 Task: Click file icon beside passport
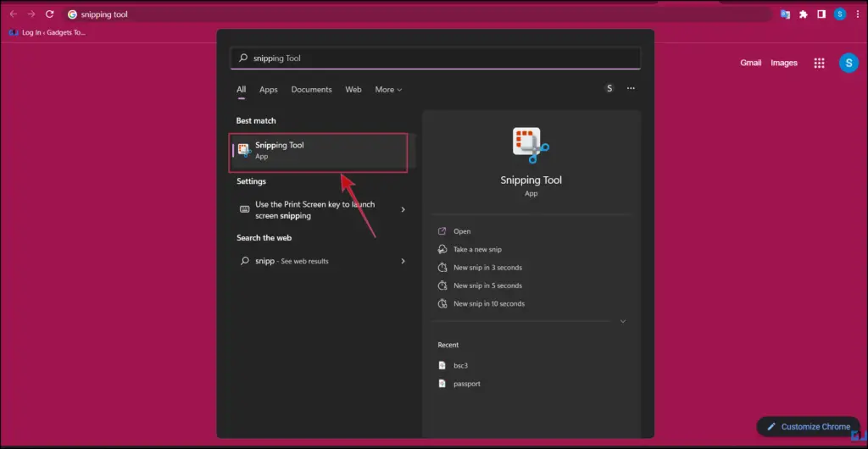(442, 384)
